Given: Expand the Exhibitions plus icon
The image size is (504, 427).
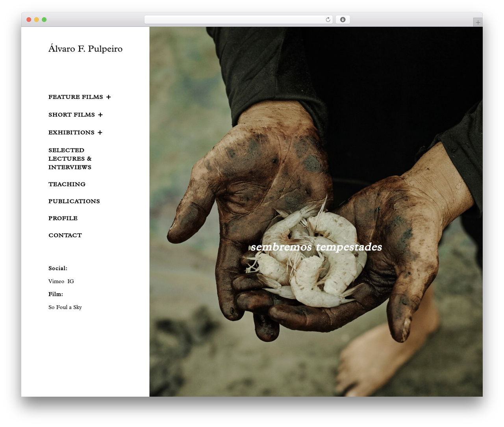Looking at the screenshot, I should click(x=100, y=132).
